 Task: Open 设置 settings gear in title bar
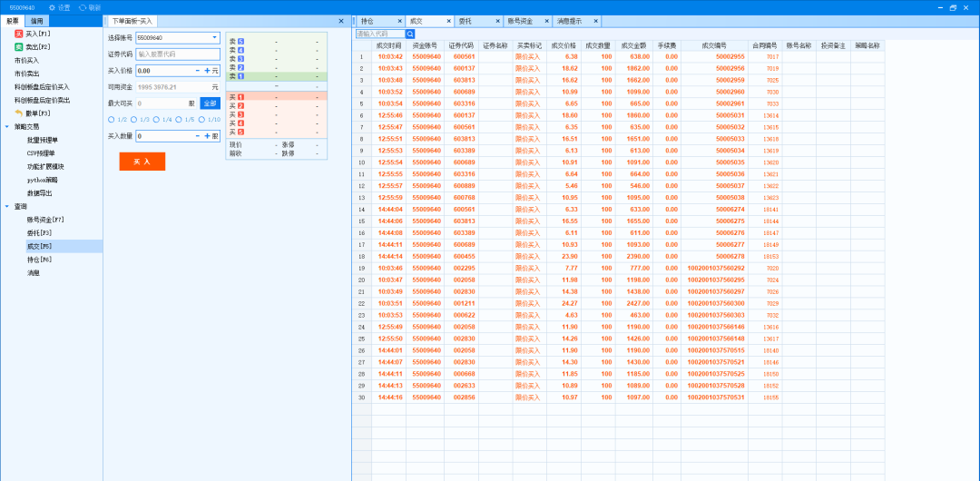point(52,7)
